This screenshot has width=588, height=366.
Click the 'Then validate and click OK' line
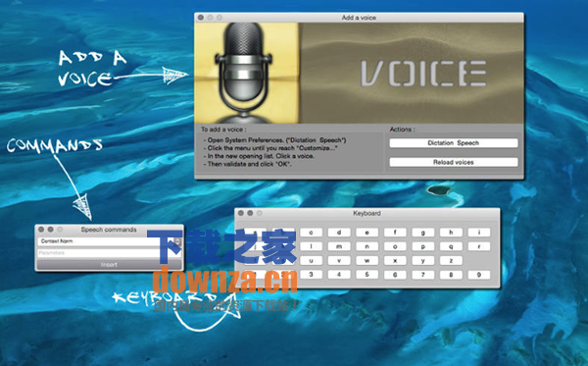[x=248, y=164]
